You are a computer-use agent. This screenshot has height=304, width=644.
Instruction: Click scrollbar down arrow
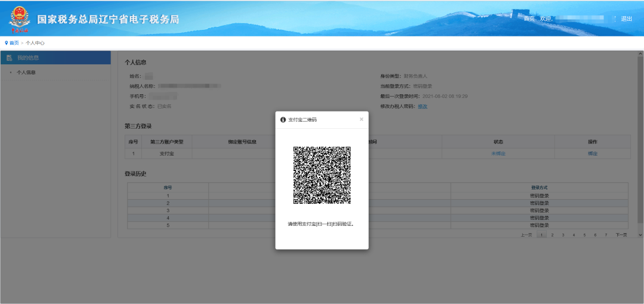(x=640, y=235)
